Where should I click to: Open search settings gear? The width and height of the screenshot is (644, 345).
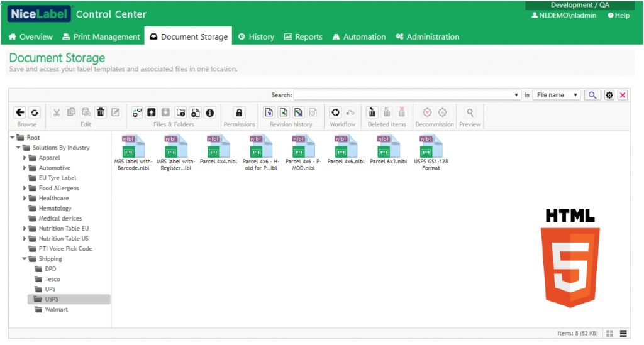pyautogui.click(x=609, y=95)
